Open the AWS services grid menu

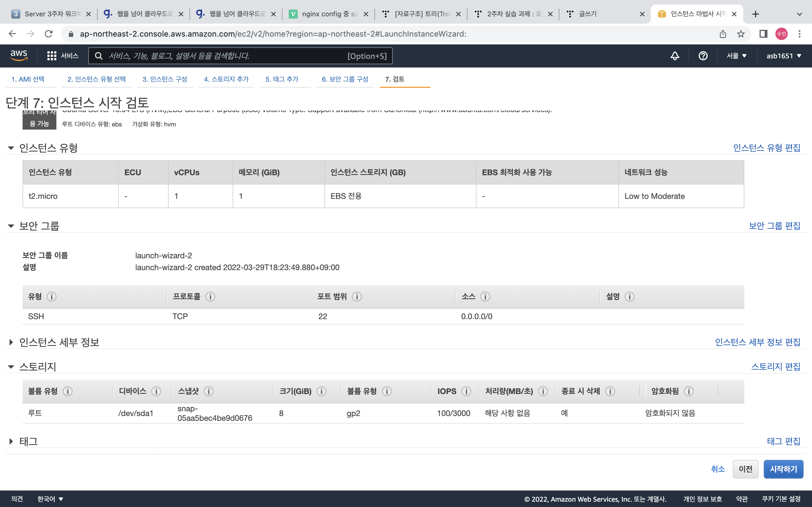52,56
